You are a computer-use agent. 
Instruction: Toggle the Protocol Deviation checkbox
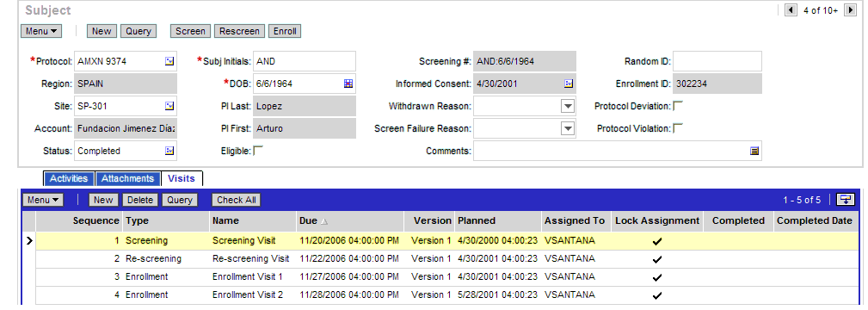point(678,105)
